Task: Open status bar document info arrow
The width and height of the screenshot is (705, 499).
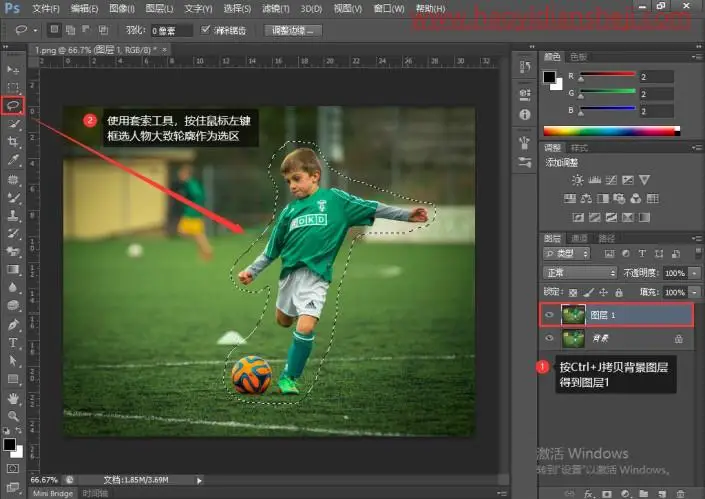Action: pyautogui.click(x=199, y=481)
